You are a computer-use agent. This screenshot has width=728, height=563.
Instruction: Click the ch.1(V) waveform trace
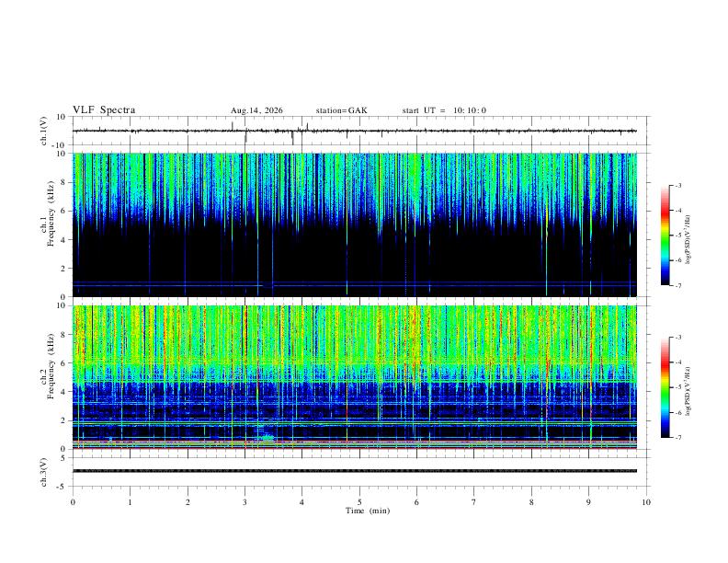(x=354, y=131)
